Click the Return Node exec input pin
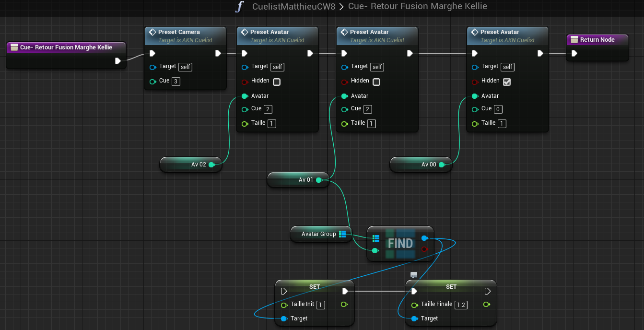 click(x=574, y=53)
